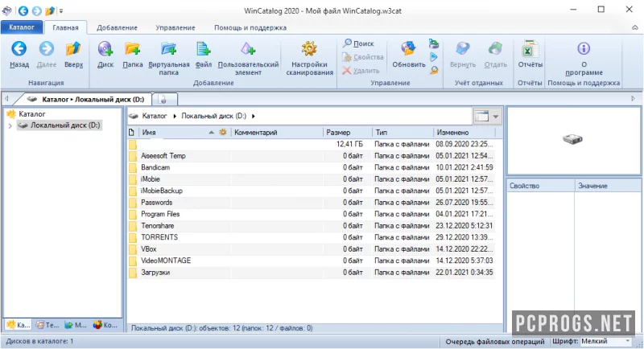
Task: Click the Обновить refresh disk icon
Action: [x=409, y=49]
